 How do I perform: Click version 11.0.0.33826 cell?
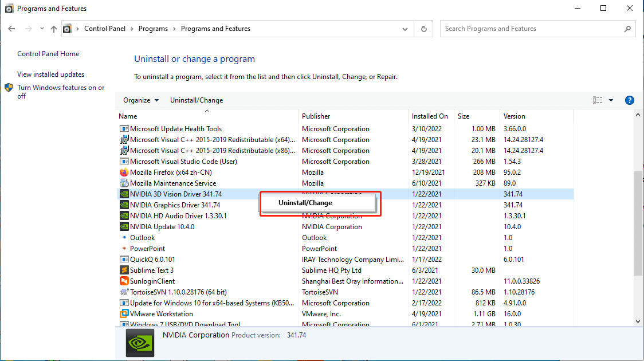click(521, 281)
